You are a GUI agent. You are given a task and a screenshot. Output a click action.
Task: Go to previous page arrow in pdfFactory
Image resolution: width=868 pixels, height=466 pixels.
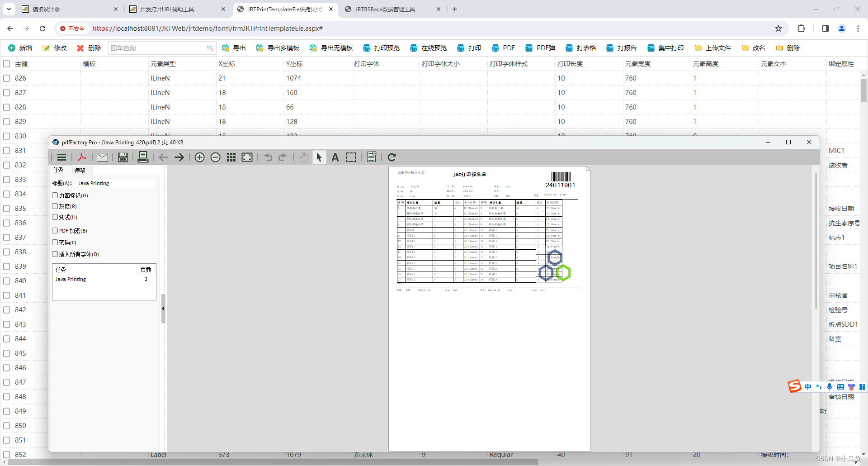[163, 157]
